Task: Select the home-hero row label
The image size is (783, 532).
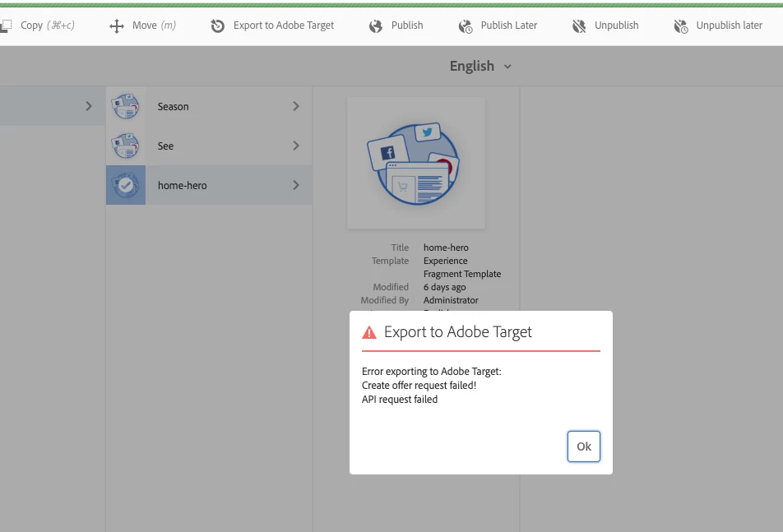Action: pos(183,186)
